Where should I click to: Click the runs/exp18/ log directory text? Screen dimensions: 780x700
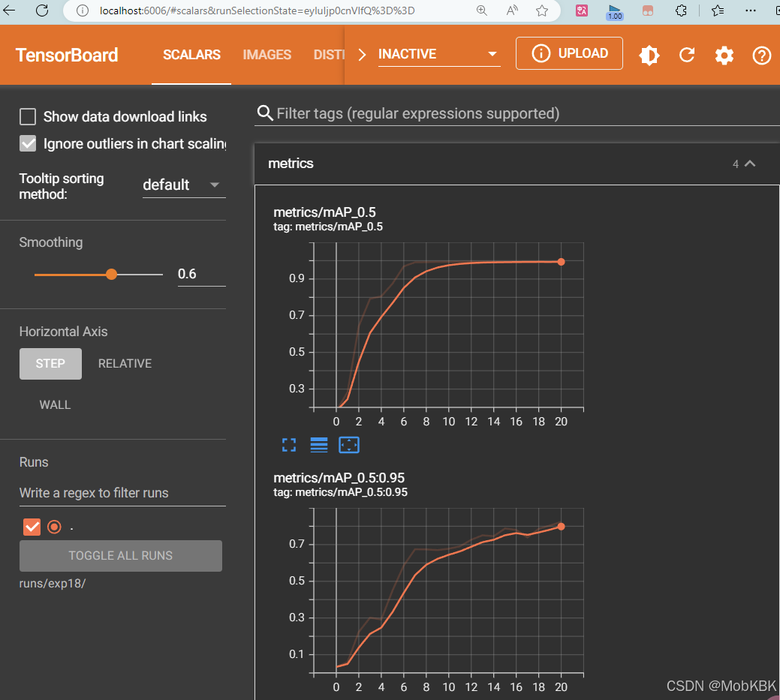[x=53, y=584]
